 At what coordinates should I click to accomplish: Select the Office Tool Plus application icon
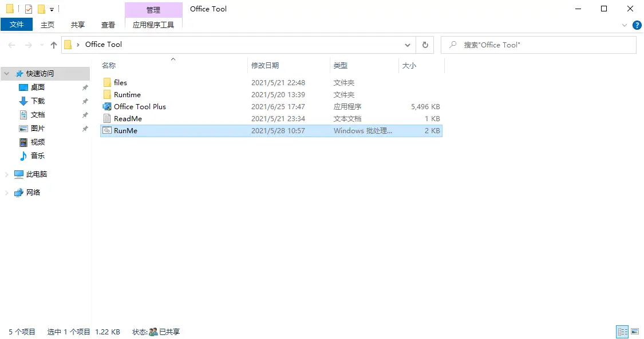point(107,107)
